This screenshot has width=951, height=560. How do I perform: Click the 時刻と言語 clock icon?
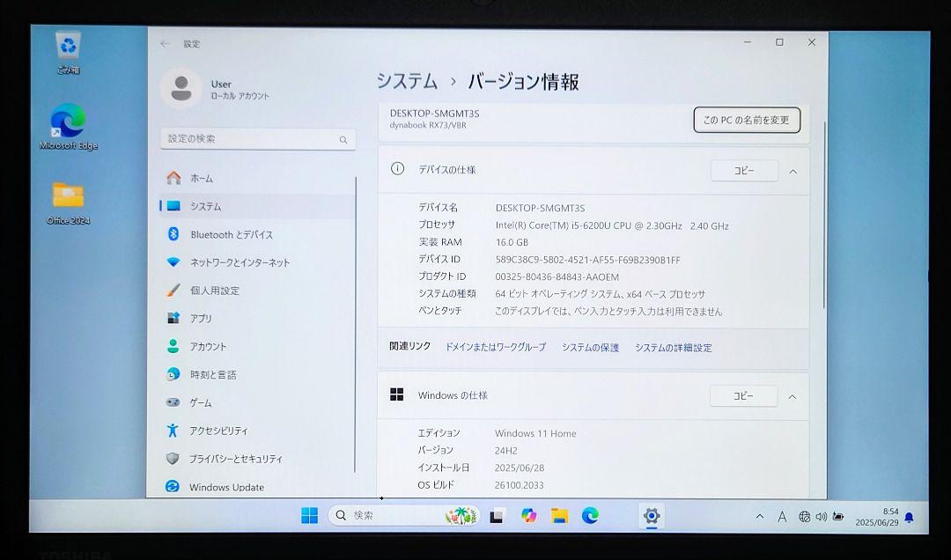point(173,374)
